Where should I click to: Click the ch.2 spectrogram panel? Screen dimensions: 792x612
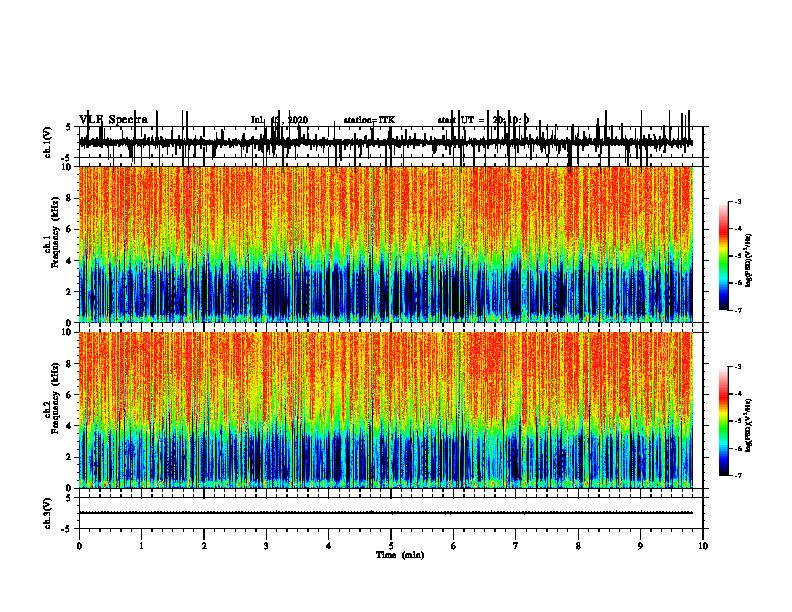point(385,410)
